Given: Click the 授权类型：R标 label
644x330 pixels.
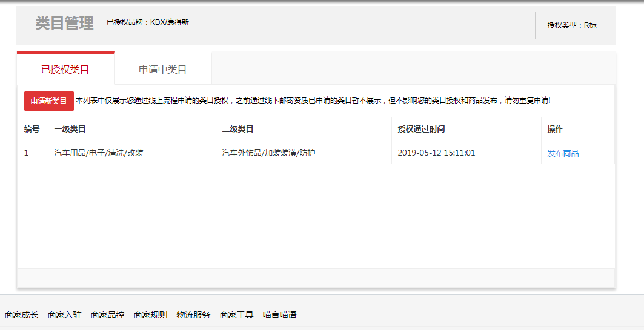Looking at the screenshot, I should tap(572, 25).
